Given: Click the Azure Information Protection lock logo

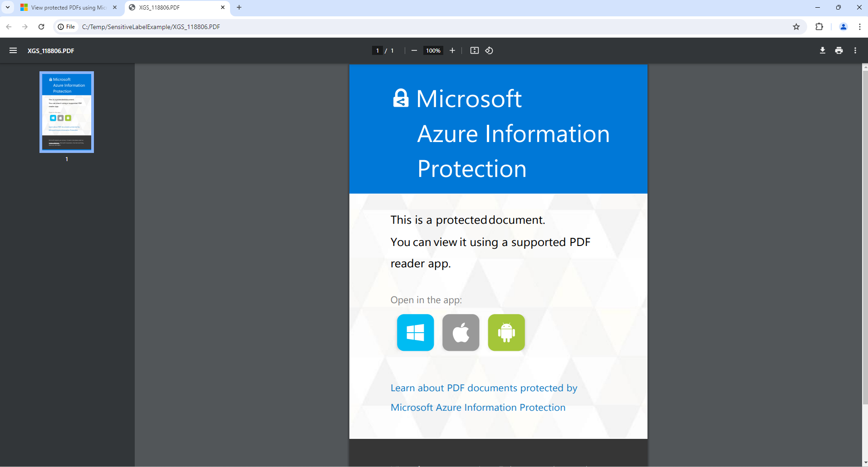Looking at the screenshot, I should (x=401, y=98).
